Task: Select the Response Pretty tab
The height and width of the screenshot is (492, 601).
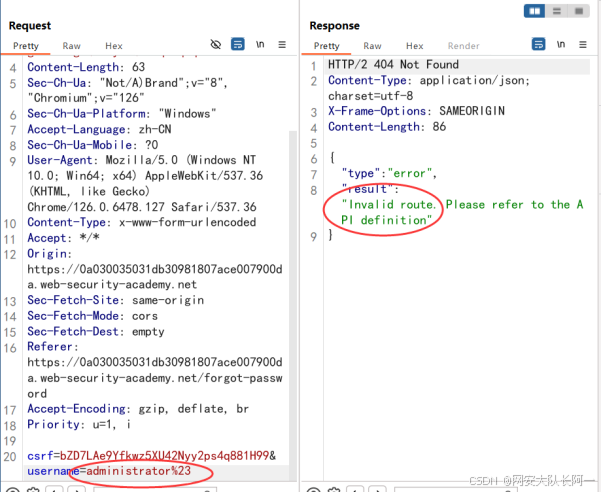Action: (326, 46)
